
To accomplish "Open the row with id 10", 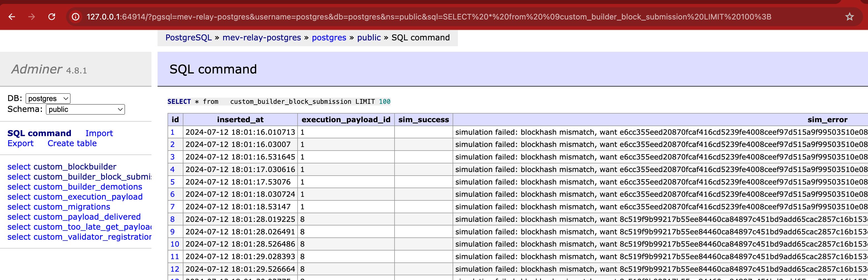I will click(x=175, y=244).
